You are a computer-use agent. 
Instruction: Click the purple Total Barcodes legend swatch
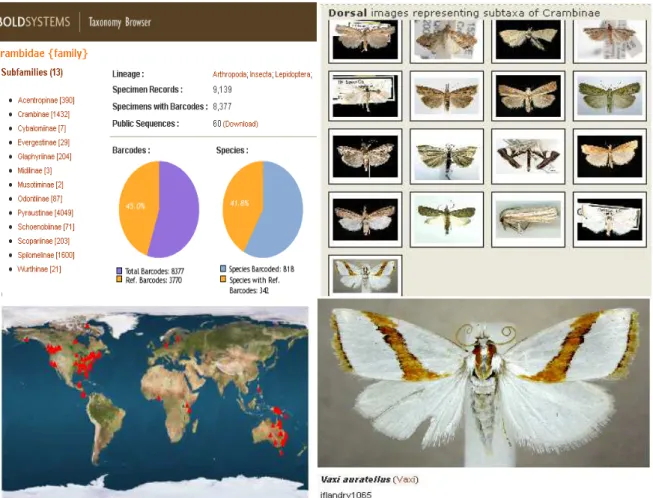tap(119, 271)
